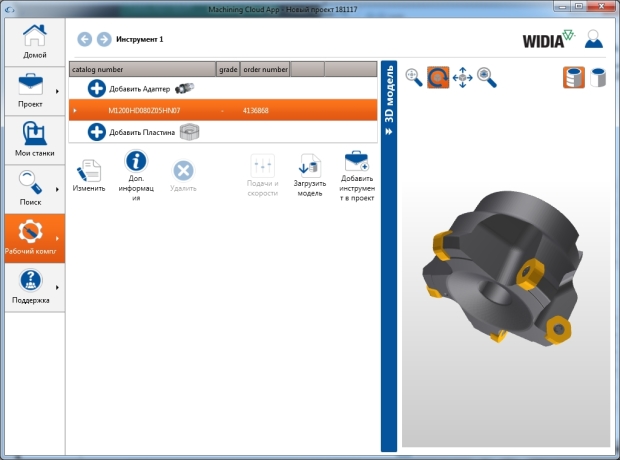Open the user account profile icon
This screenshot has width=620, height=460.
(594, 39)
